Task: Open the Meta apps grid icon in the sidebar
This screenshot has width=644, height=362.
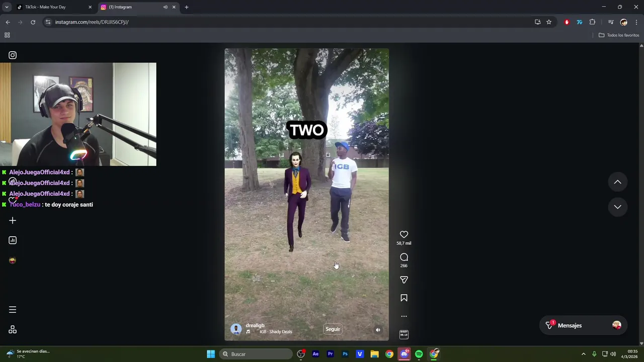Action: coord(13,330)
